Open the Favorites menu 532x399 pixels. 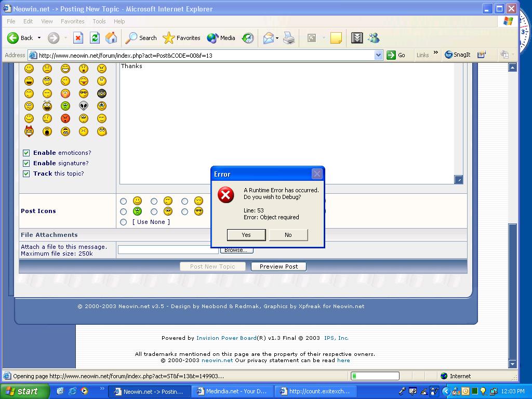[73, 21]
